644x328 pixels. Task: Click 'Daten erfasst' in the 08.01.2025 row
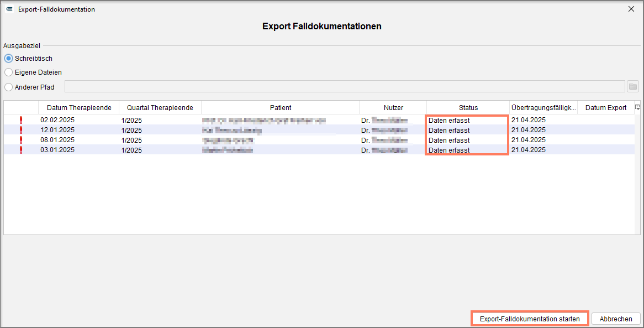pos(449,140)
